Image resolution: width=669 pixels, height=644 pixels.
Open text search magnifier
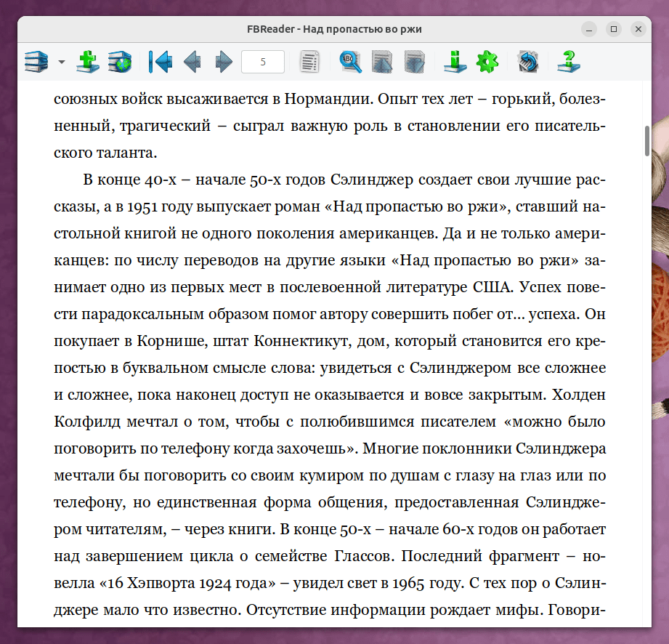click(350, 62)
